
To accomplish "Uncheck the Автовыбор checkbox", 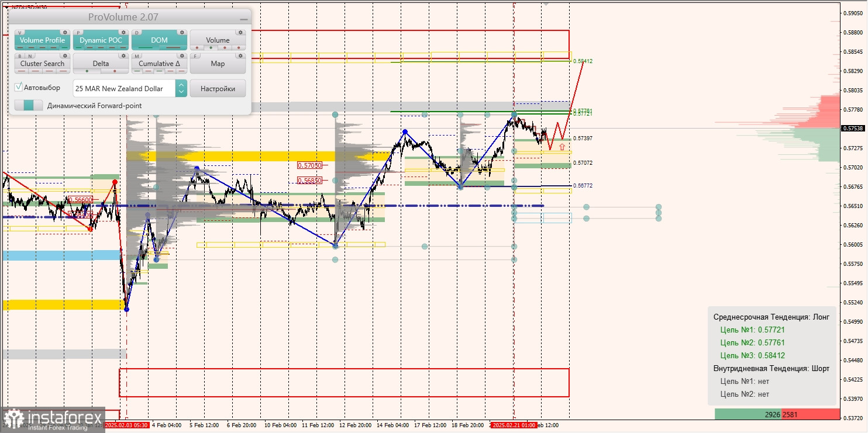I will pos(19,87).
